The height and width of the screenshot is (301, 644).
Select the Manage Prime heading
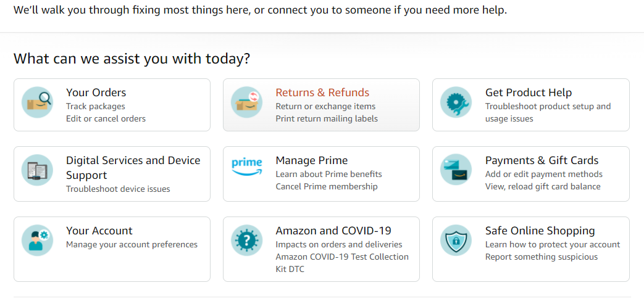pyautogui.click(x=312, y=160)
